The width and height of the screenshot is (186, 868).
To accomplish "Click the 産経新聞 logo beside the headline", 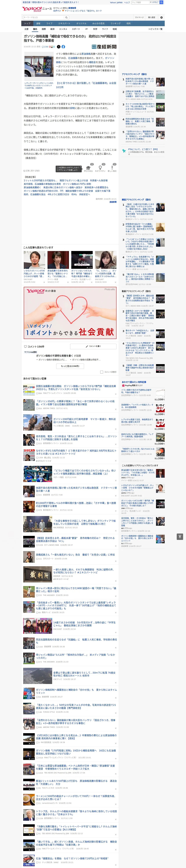I will pos(104,47).
